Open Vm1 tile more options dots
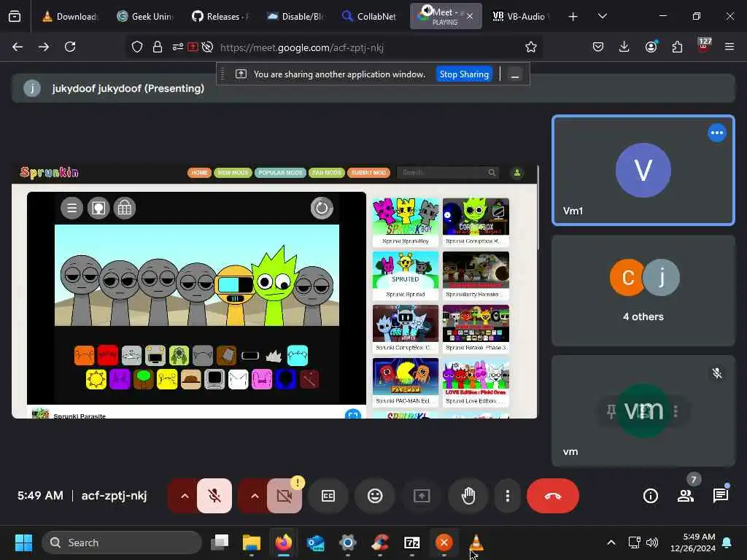Image resolution: width=747 pixels, height=560 pixels. pos(716,133)
